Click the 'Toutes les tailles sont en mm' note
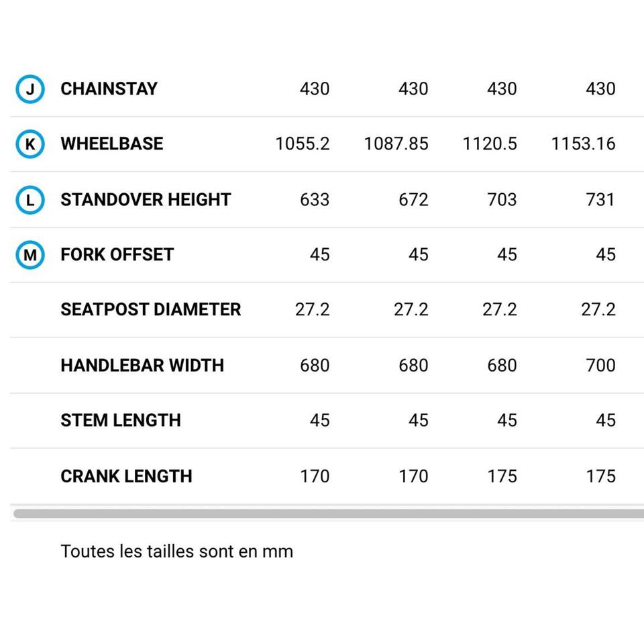 [x=177, y=551]
